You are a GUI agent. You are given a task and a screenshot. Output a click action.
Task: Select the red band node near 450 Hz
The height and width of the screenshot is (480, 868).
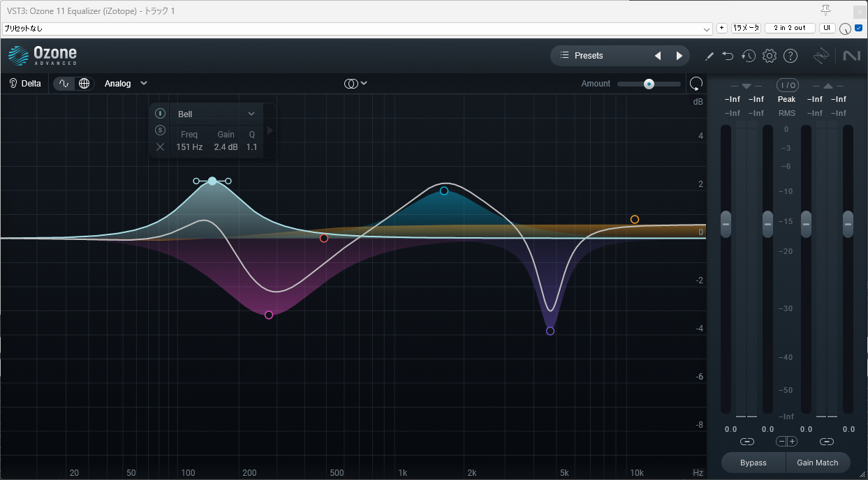tap(324, 239)
